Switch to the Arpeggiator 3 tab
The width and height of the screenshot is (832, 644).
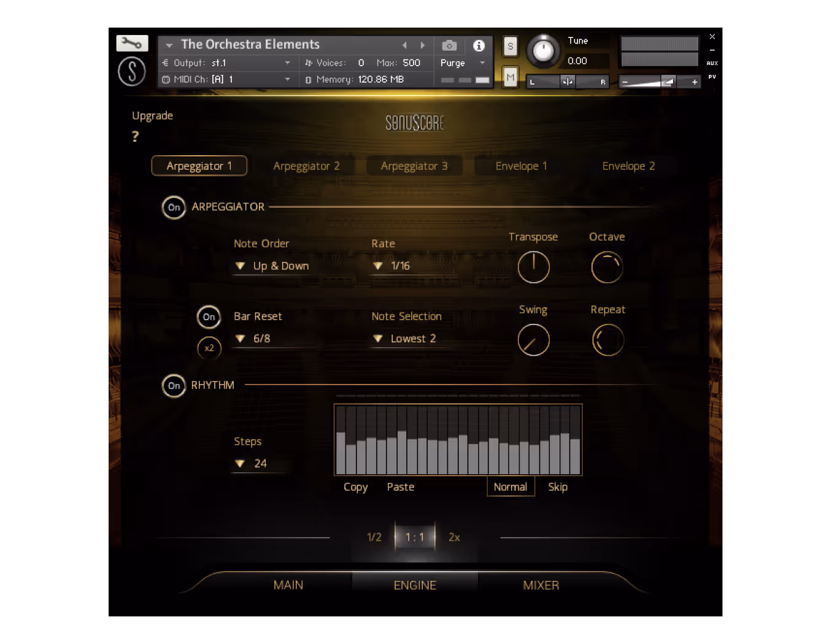click(414, 166)
